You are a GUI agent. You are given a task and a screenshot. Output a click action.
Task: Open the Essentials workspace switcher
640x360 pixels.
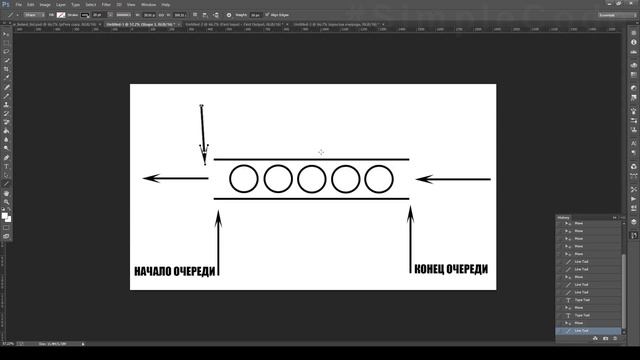pos(617,15)
